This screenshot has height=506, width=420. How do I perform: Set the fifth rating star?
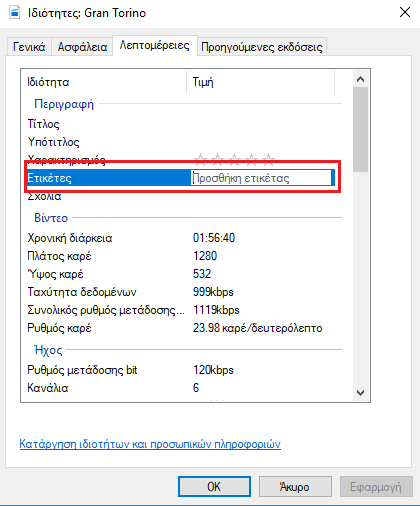268,160
